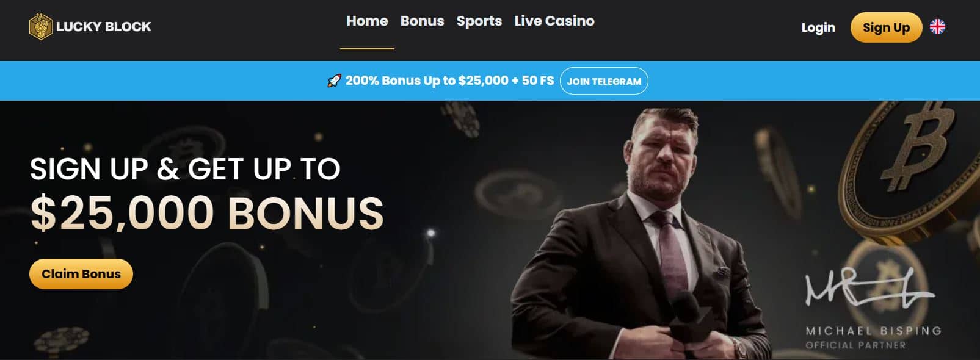Image resolution: width=980 pixels, height=360 pixels.
Task: Open the UK flag language selector
Action: (937, 27)
